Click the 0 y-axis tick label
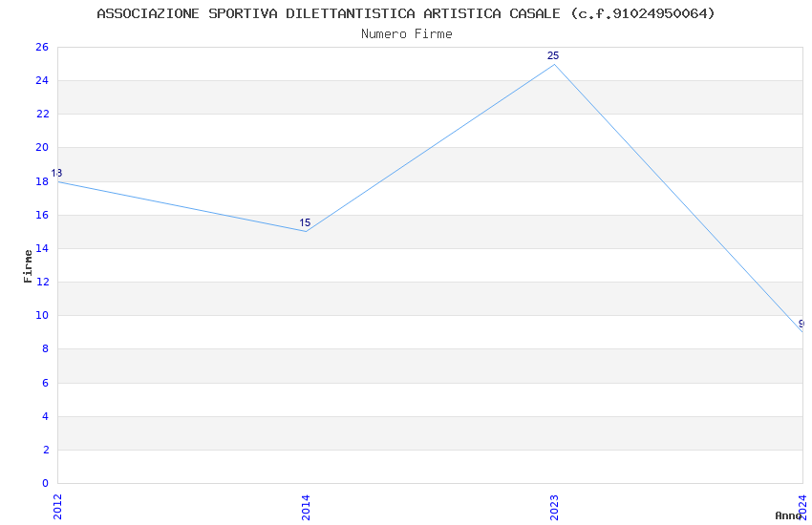 tap(45, 483)
